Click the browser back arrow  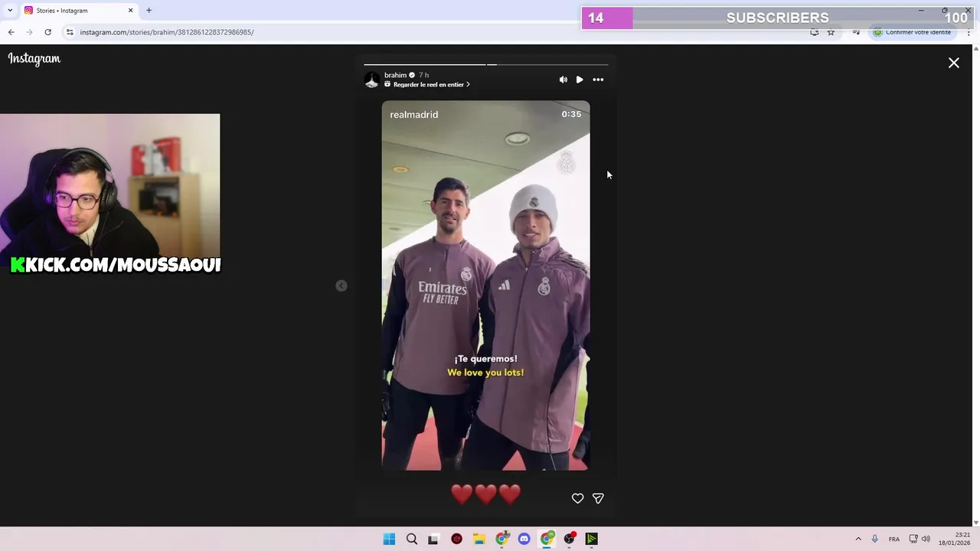(x=11, y=32)
